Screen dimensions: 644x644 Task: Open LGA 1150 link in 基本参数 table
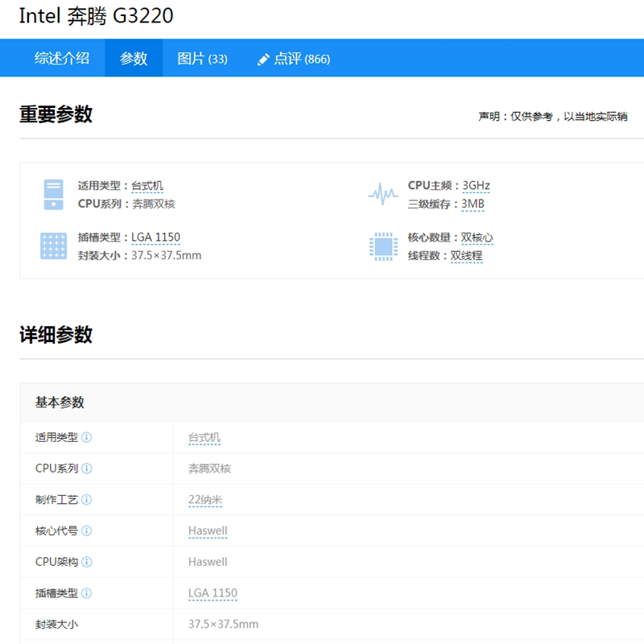click(x=213, y=593)
